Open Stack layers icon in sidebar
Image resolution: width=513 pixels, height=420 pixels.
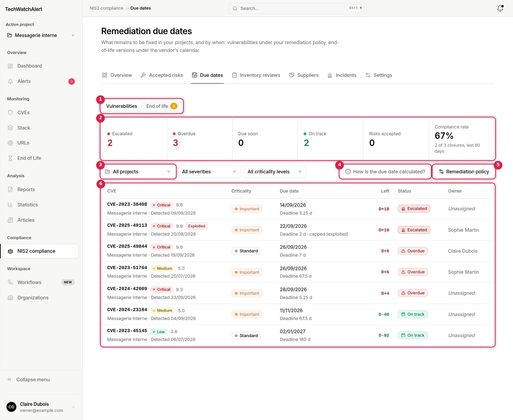10,128
